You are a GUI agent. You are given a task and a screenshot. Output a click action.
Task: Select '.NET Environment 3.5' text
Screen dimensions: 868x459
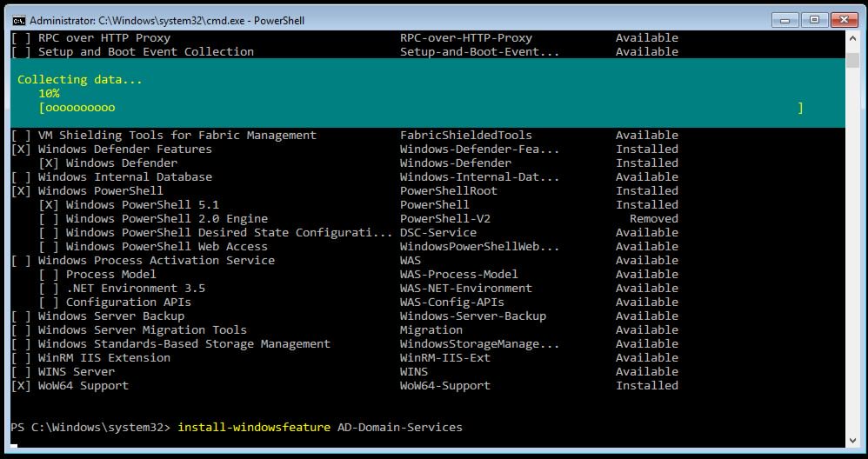[x=136, y=288]
